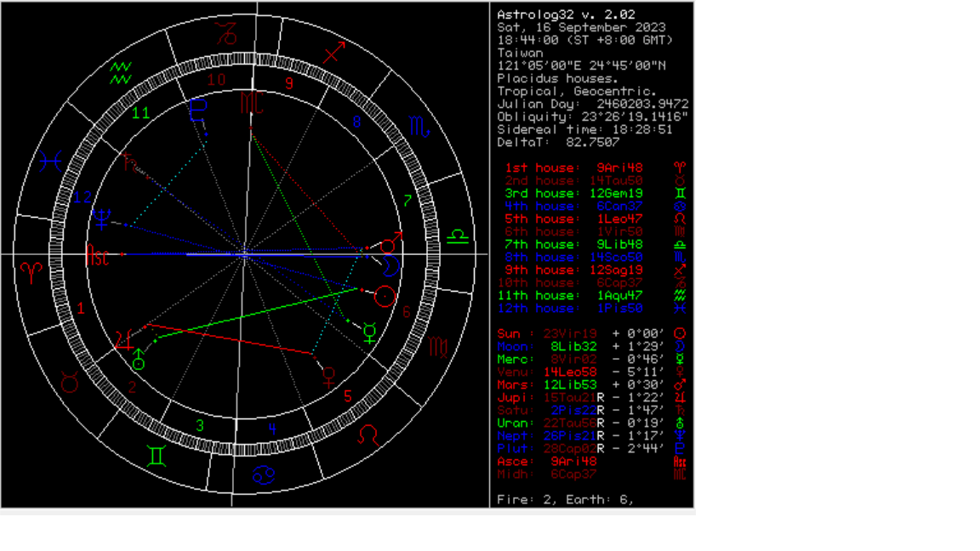Screen dimensions: 980x551
Task: Click the Venus glyph inside the chart wheel
Action: coord(329,375)
